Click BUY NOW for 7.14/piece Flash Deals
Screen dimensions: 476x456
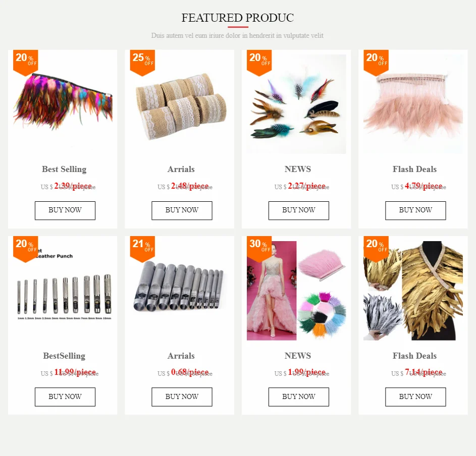click(415, 396)
